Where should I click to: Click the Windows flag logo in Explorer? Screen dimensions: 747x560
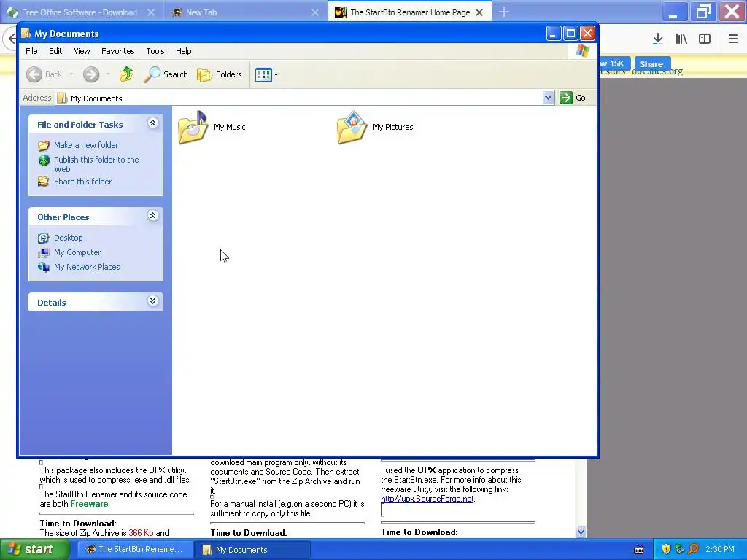582,51
